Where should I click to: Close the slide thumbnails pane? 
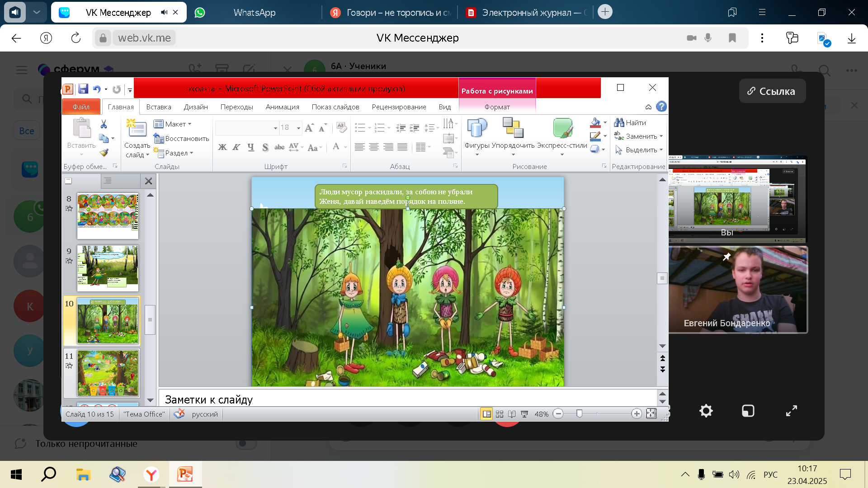click(148, 181)
